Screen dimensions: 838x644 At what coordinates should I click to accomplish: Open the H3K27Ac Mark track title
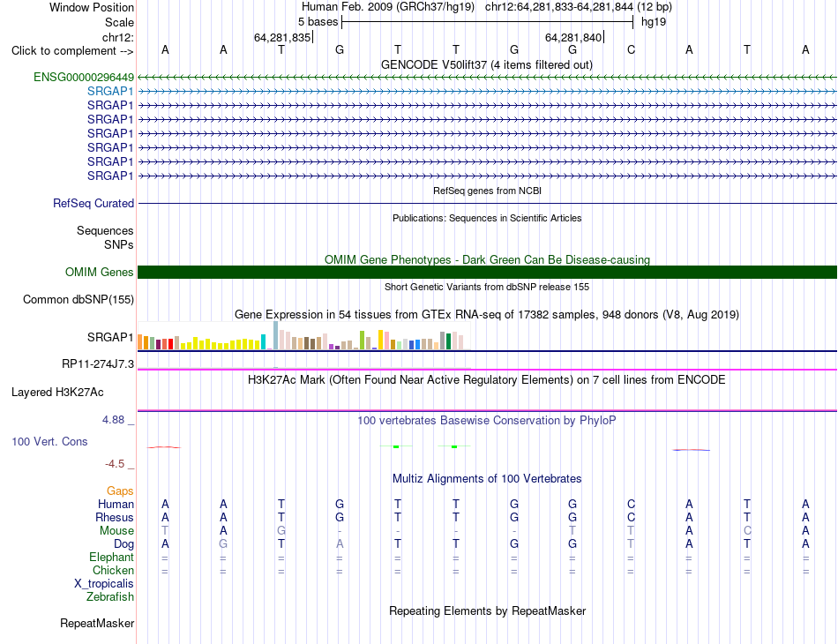(487, 380)
